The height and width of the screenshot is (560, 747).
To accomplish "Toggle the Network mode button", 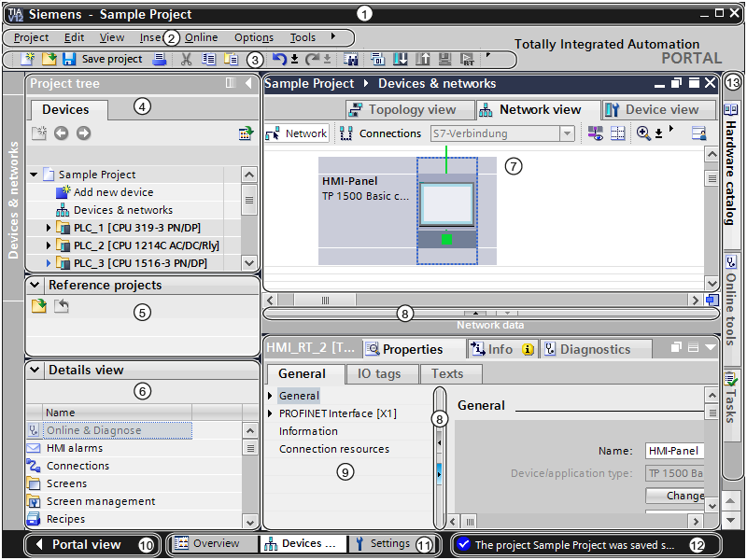I will [x=297, y=133].
